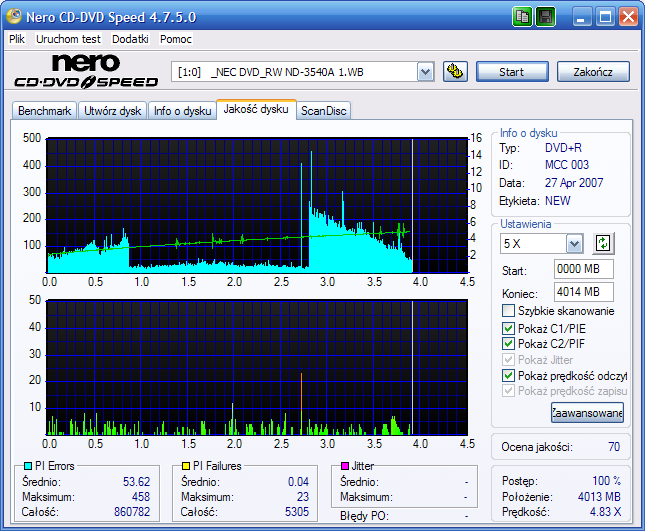Uncheck Pokaż C1/PIE checkbox
The height and width of the screenshot is (531, 645).
pos(508,328)
